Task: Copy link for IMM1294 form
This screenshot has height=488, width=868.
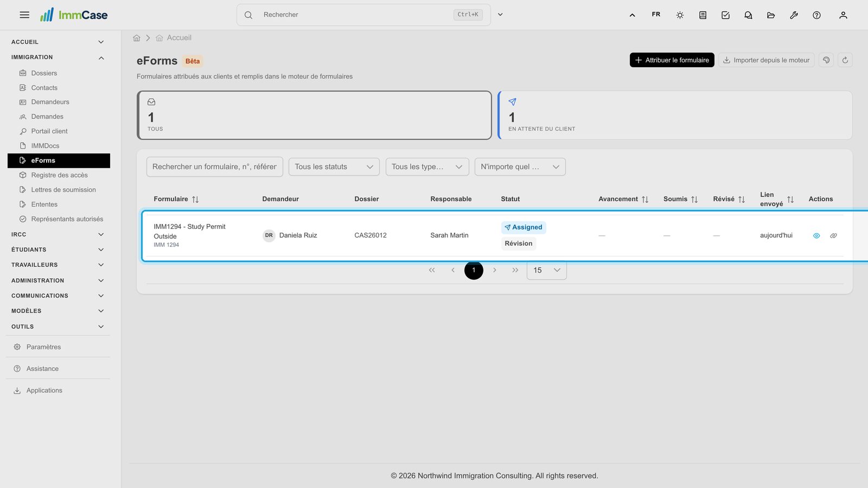Action: pyautogui.click(x=834, y=236)
